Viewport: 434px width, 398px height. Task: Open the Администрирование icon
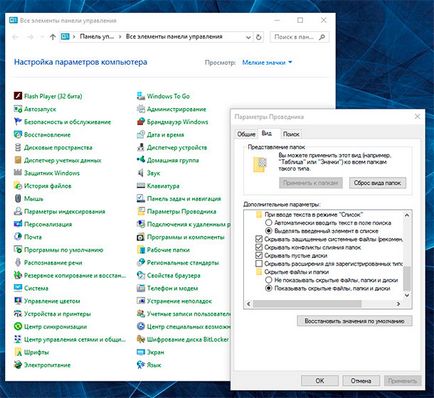141,109
